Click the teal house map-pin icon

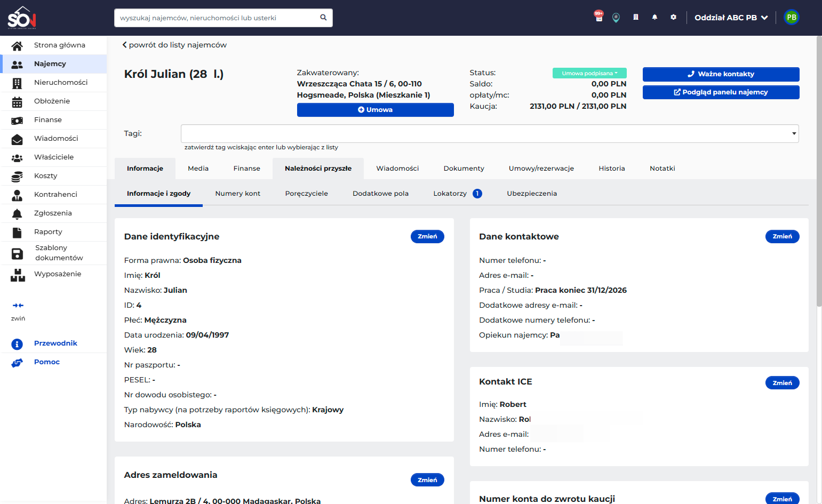pyautogui.click(x=616, y=18)
